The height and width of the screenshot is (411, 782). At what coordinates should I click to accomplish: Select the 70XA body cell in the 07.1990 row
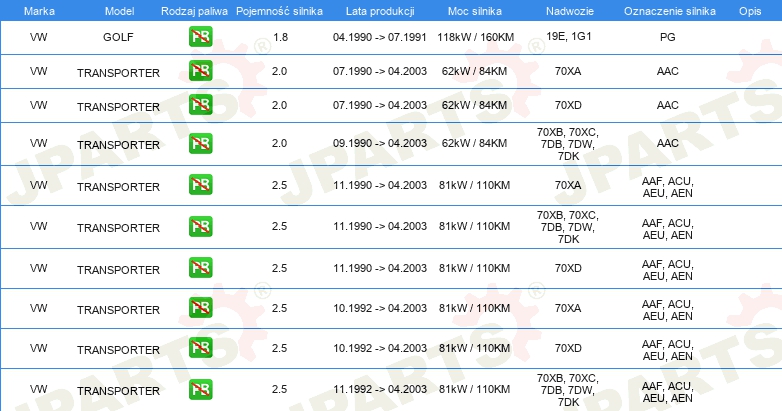coord(568,71)
